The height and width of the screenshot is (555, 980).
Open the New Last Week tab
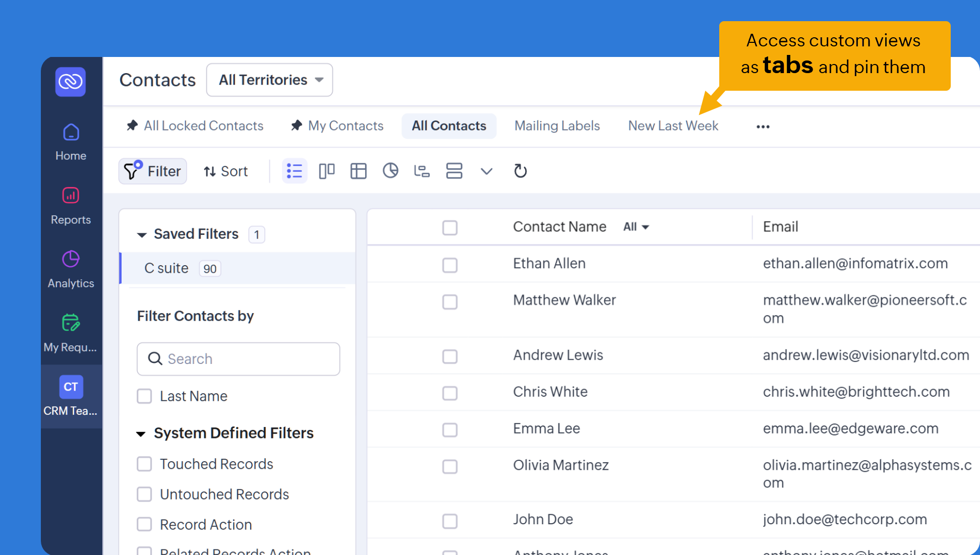673,126
